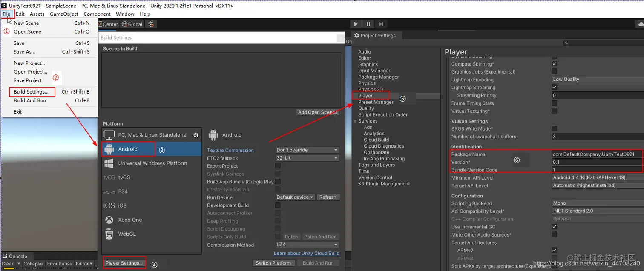Toggle the Use incremental GC checkbox
Viewport: 644px width, 271px height.
point(554,227)
